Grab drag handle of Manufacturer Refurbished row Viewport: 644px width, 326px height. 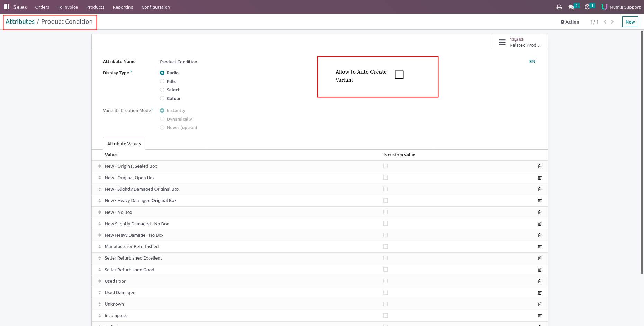[x=100, y=247]
